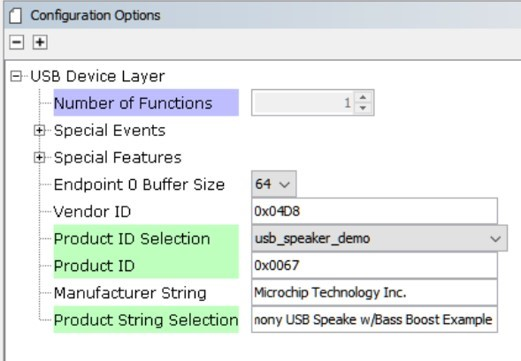Image resolution: width=521 pixels, height=361 pixels.
Task: Decrease Number of Functions with down arrow
Action: pos(363,108)
